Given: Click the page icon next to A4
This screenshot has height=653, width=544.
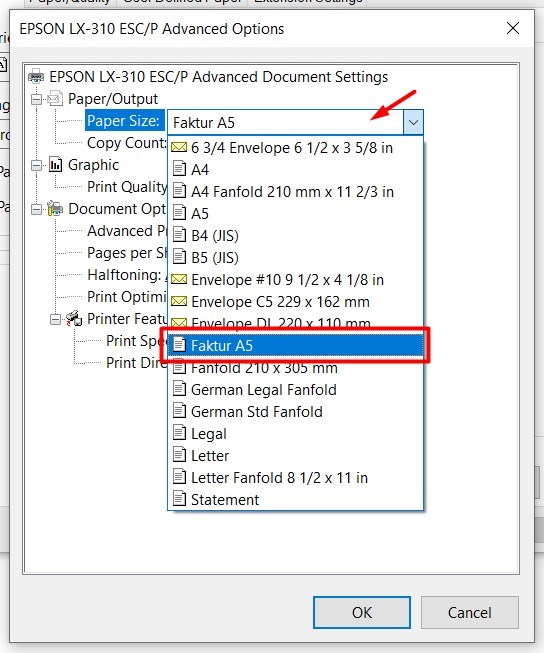Looking at the screenshot, I should point(179,169).
